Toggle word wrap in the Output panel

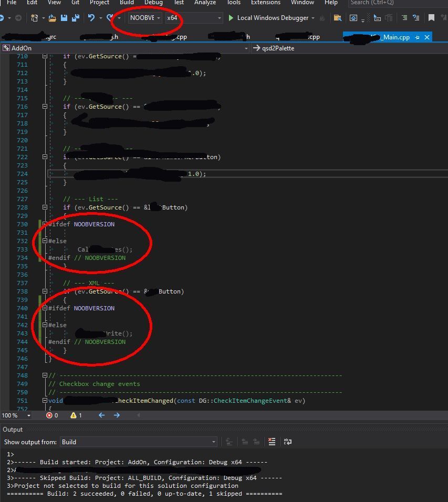[288, 442]
